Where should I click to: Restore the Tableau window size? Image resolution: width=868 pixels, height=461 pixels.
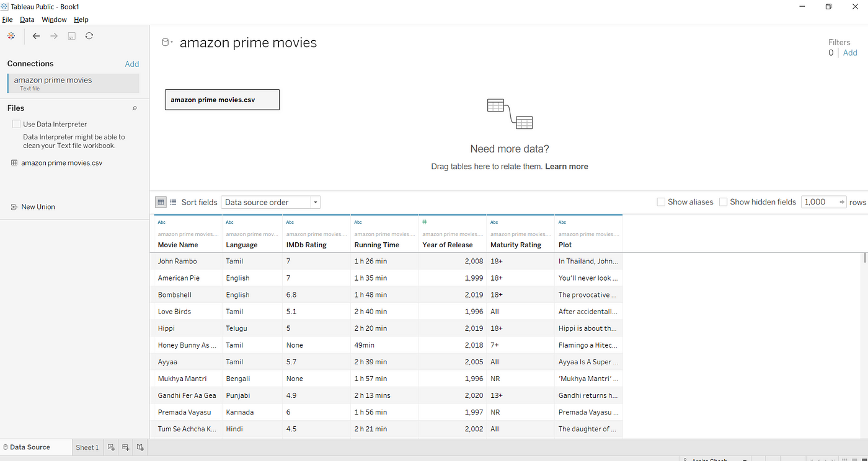(828, 6)
